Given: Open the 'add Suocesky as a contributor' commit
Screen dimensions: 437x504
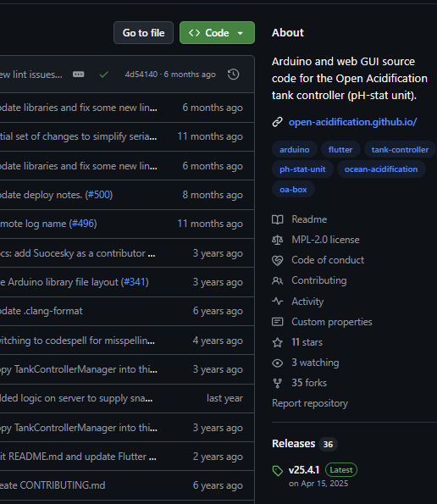Looking at the screenshot, I should [77, 253].
